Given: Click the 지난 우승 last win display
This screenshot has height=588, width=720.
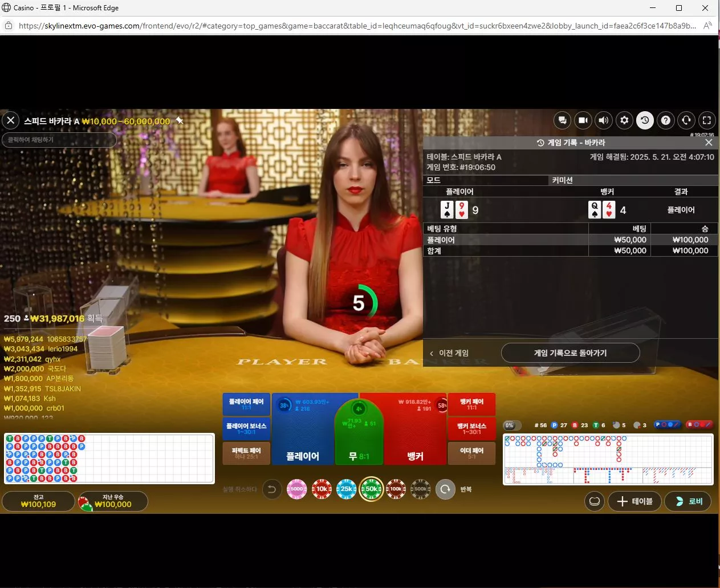Looking at the screenshot, I should [113, 501].
